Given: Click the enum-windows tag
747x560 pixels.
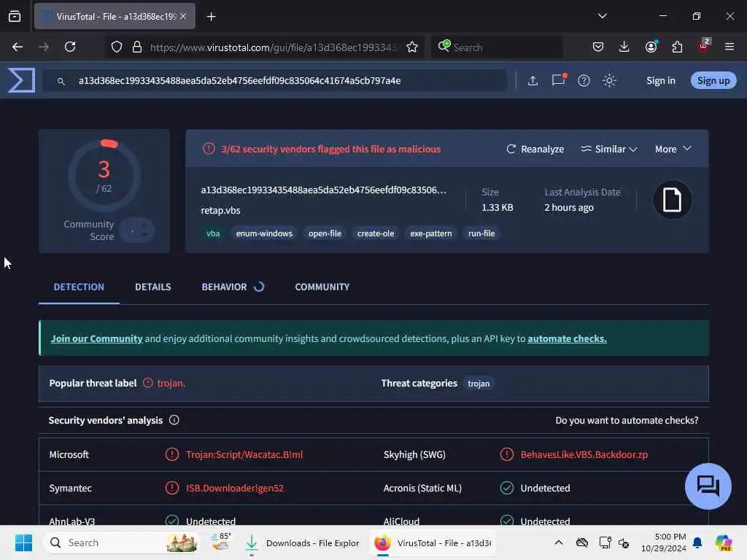Looking at the screenshot, I should click(x=264, y=233).
